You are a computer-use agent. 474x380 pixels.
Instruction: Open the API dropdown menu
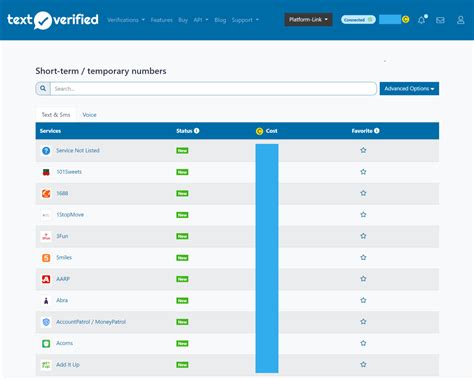[201, 20]
